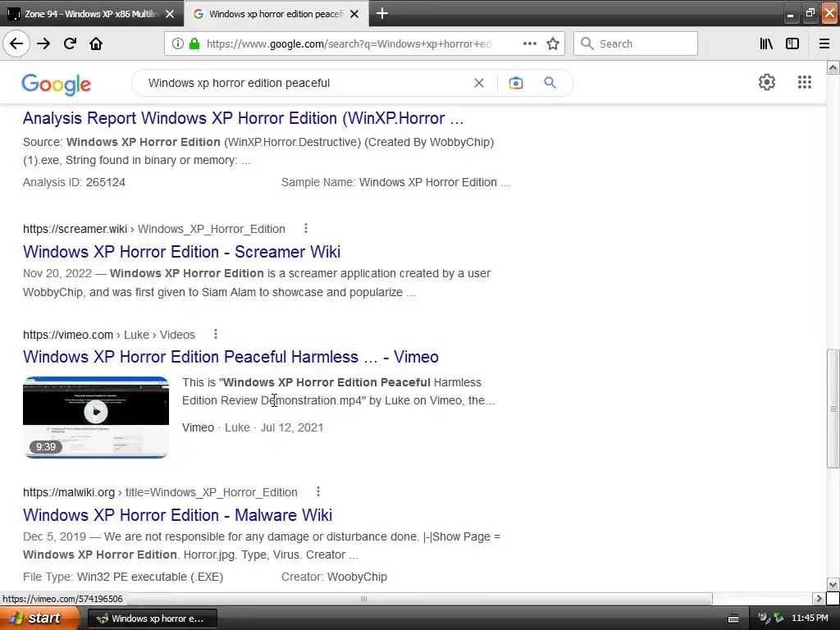Close the Windows xp horror edition tab

pos(354,14)
